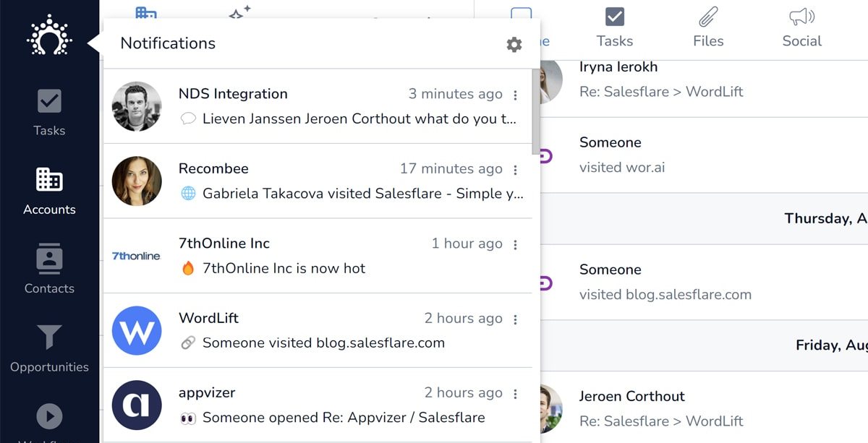Click link icon in WordLift notification
Image resolution: width=868 pixels, height=443 pixels.
(x=188, y=343)
